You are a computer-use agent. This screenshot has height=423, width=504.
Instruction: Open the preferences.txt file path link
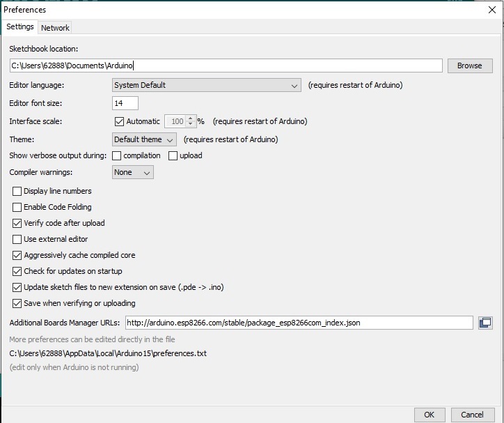[108, 353]
